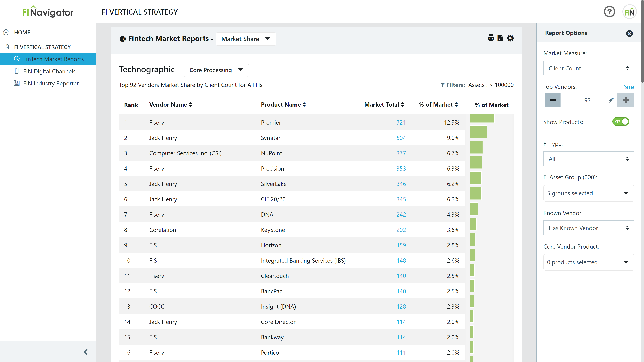Open market total 346 for SilverLake

[401, 184]
